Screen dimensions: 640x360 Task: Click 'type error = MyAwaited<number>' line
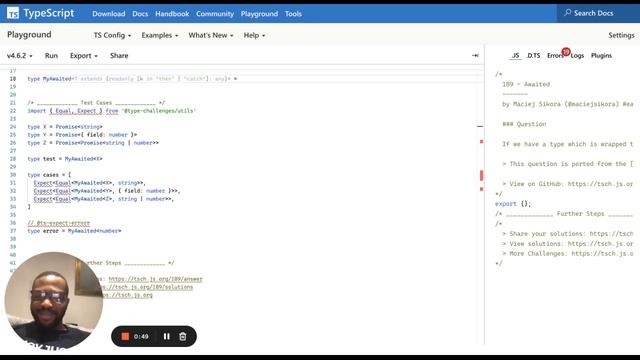74,231
